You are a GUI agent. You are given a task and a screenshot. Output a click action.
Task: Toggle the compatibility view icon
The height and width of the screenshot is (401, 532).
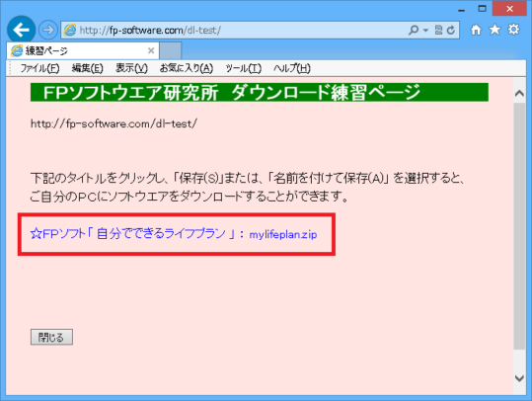click(438, 31)
